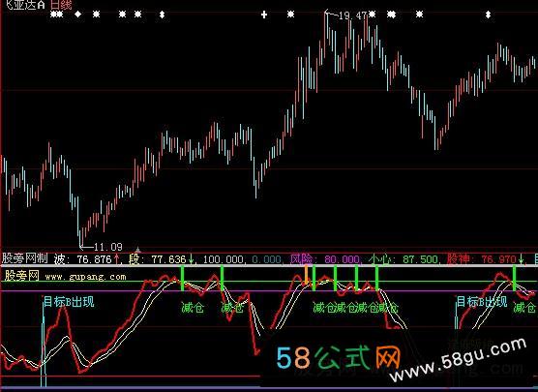Click the white plus marker above chart

(264, 15)
